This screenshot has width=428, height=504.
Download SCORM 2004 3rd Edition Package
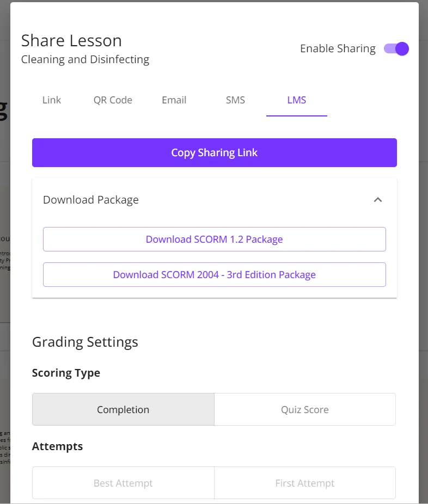point(214,275)
